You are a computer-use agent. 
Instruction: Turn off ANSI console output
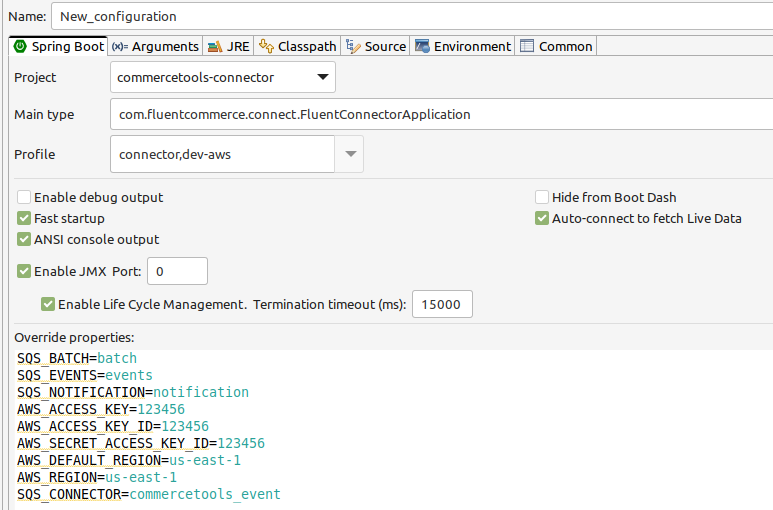tap(25, 239)
